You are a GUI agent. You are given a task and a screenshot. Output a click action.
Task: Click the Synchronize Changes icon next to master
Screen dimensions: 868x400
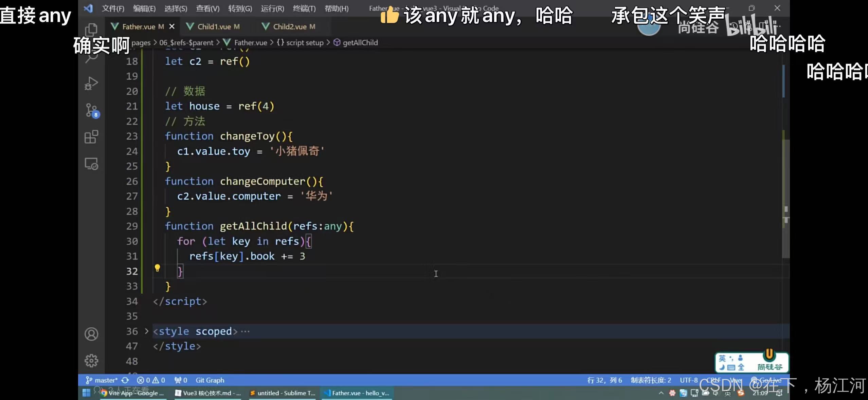pyautogui.click(x=125, y=380)
